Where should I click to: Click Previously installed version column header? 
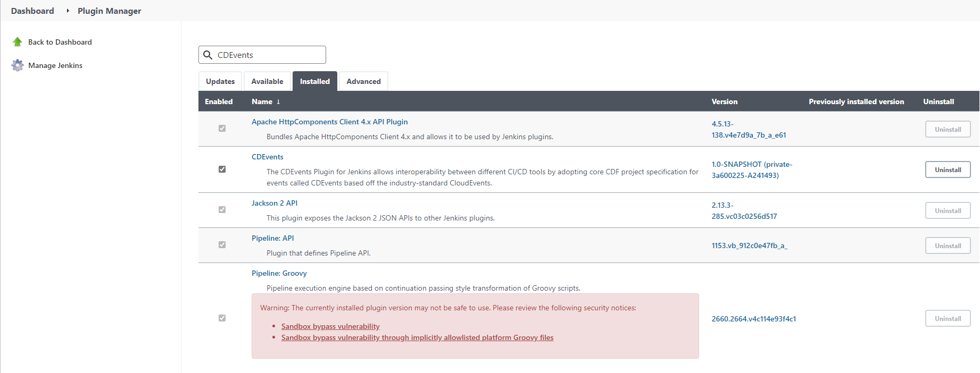click(857, 101)
